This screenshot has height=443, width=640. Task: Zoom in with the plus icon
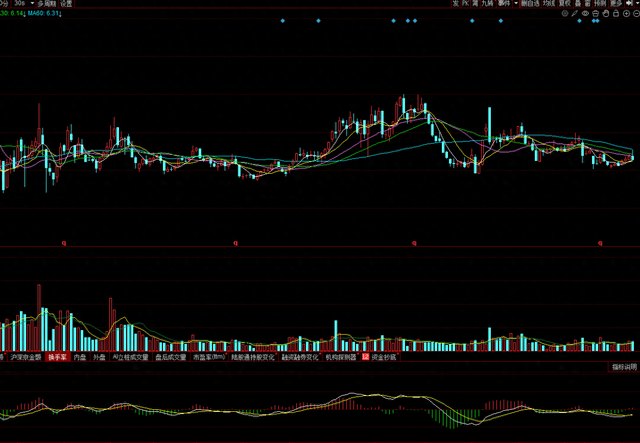tap(626, 13)
